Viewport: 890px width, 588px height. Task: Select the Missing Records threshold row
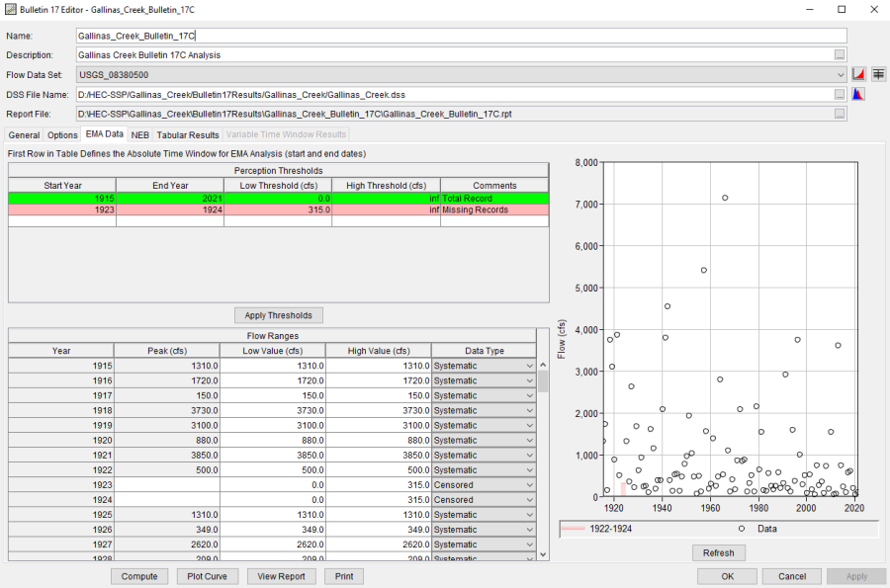tap(277, 210)
